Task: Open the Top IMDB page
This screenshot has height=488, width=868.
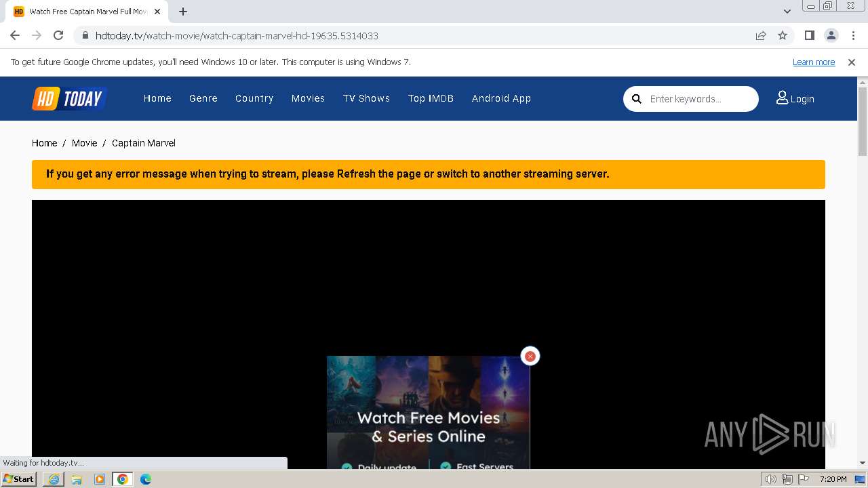Action: point(431,98)
